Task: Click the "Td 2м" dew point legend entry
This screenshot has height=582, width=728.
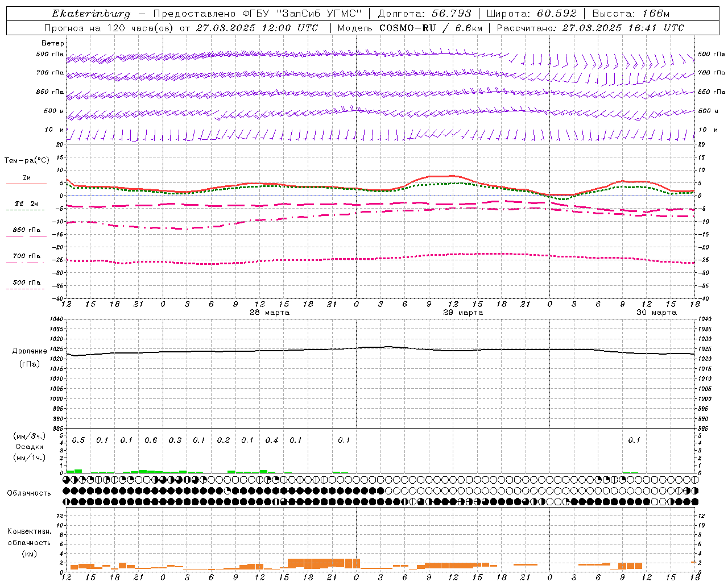Action: point(26,203)
